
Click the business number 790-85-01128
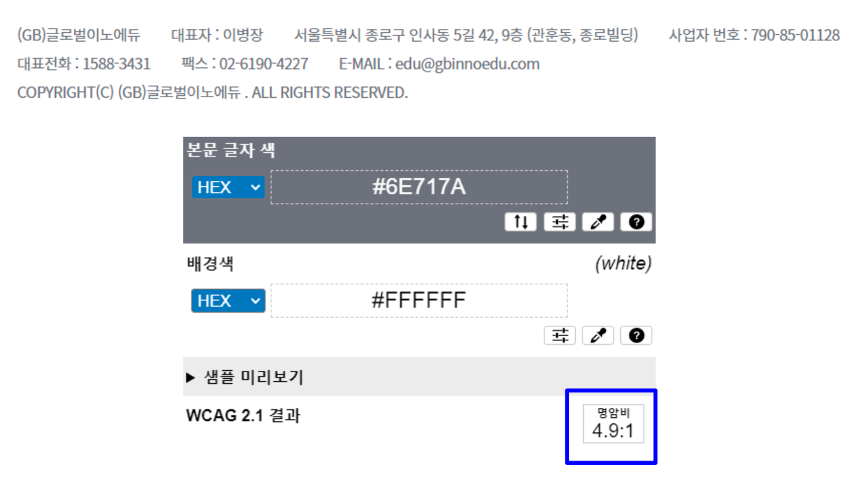[x=795, y=35]
